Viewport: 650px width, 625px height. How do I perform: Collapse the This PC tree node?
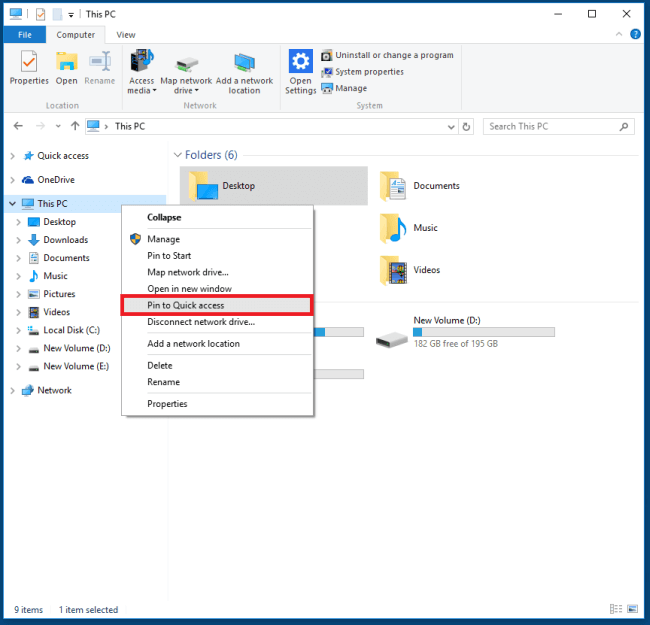(x=12, y=204)
